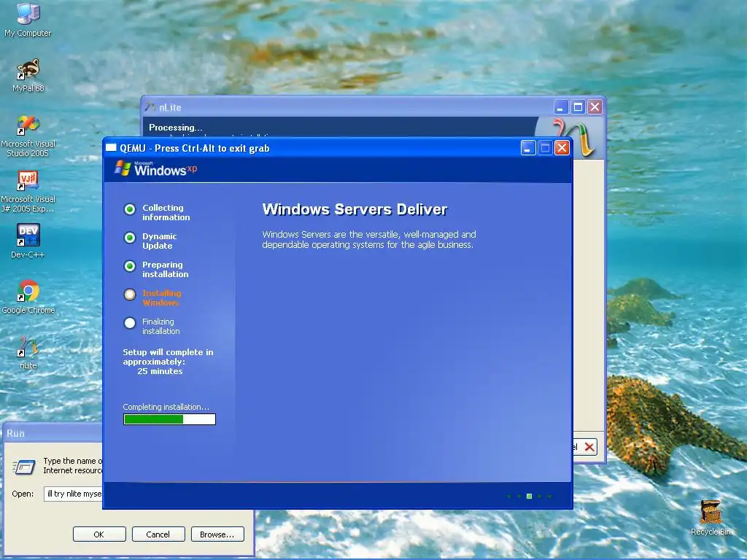This screenshot has width=747, height=560.
Task: Click the nLite title bar app icon
Action: pos(150,107)
